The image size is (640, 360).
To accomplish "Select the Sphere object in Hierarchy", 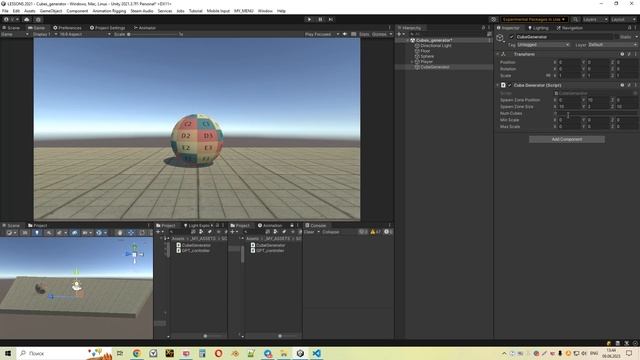I will [427, 56].
